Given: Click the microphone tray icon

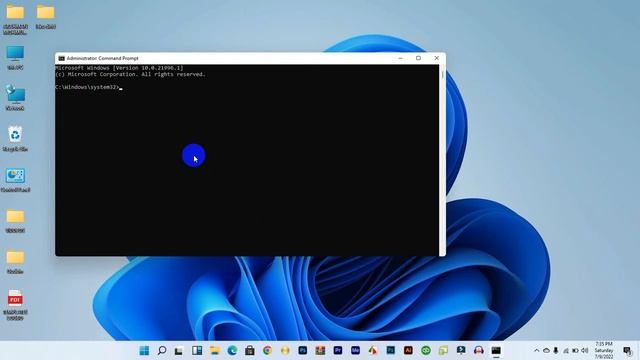Looking at the screenshot, I should 556,350.
